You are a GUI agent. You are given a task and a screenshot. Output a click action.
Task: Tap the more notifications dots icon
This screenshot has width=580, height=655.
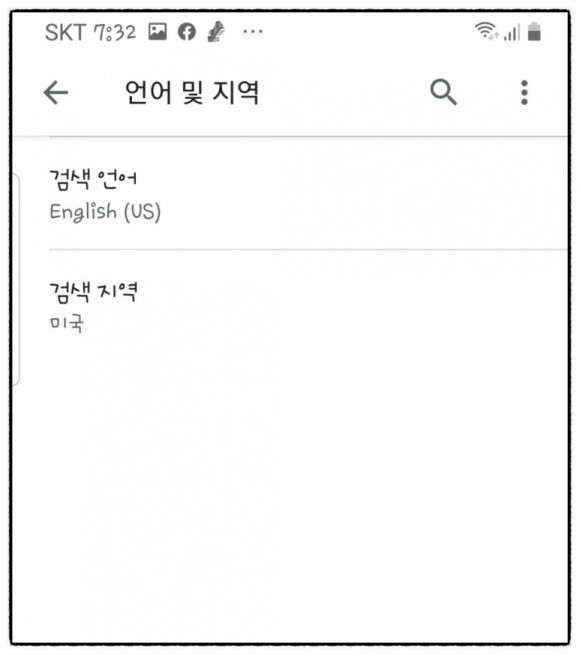[x=253, y=31]
